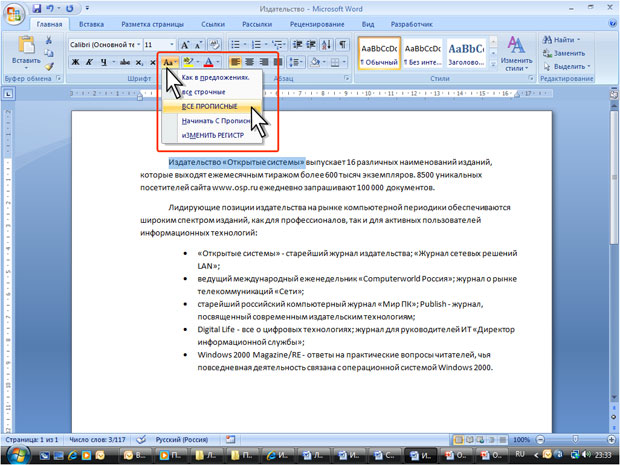Click the zoom slider handle

pyautogui.click(x=575, y=439)
